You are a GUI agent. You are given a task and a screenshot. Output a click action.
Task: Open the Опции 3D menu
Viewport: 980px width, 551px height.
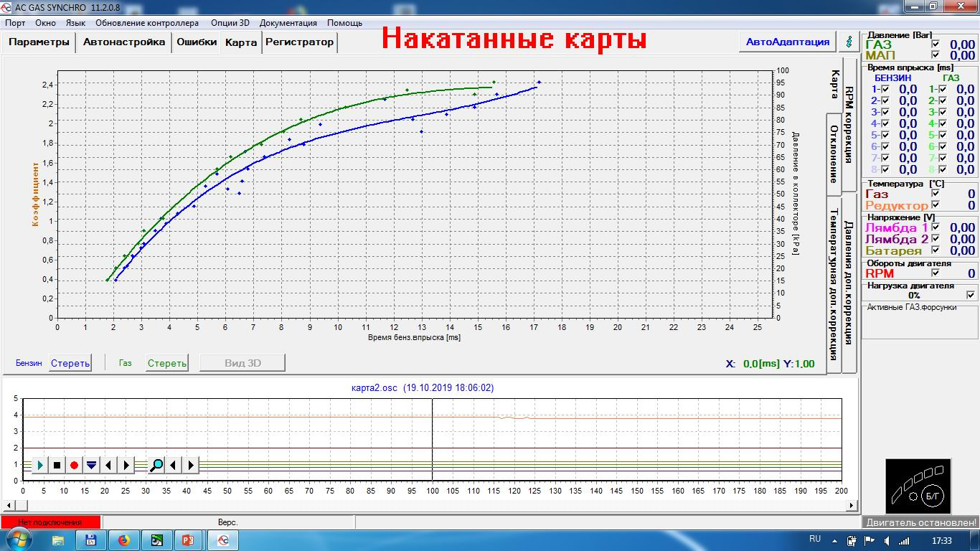click(x=230, y=23)
